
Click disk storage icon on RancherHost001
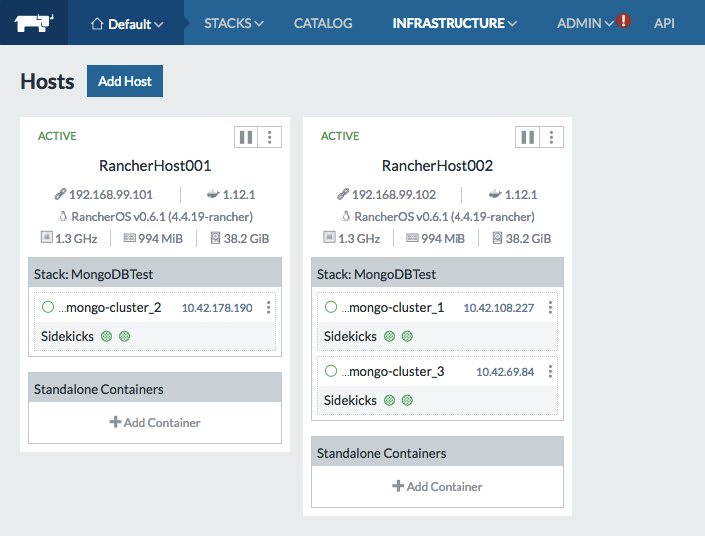(x=215, y=238)
